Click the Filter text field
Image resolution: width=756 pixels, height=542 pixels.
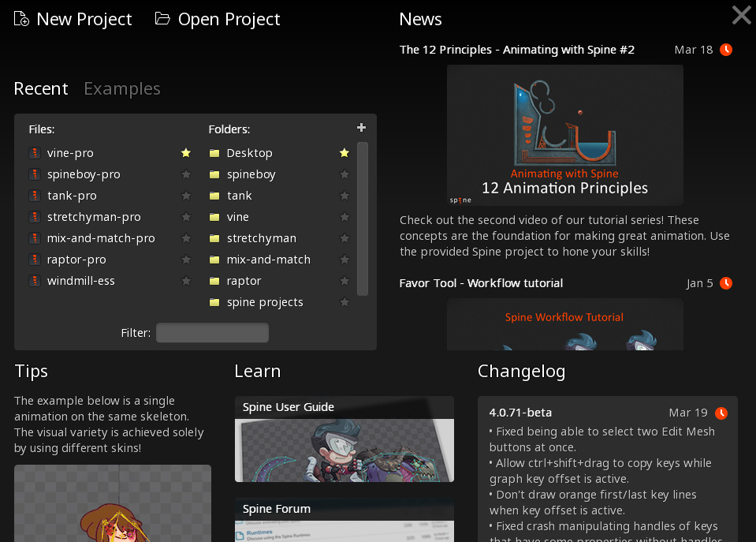[212, 333]
